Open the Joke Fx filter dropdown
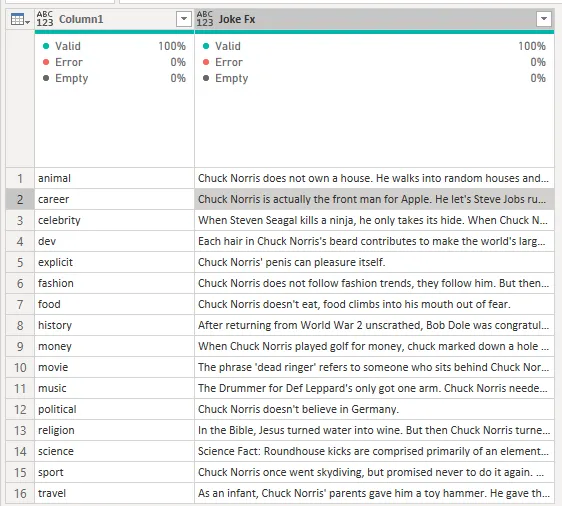562x506 pixels. tap(543, 19)
